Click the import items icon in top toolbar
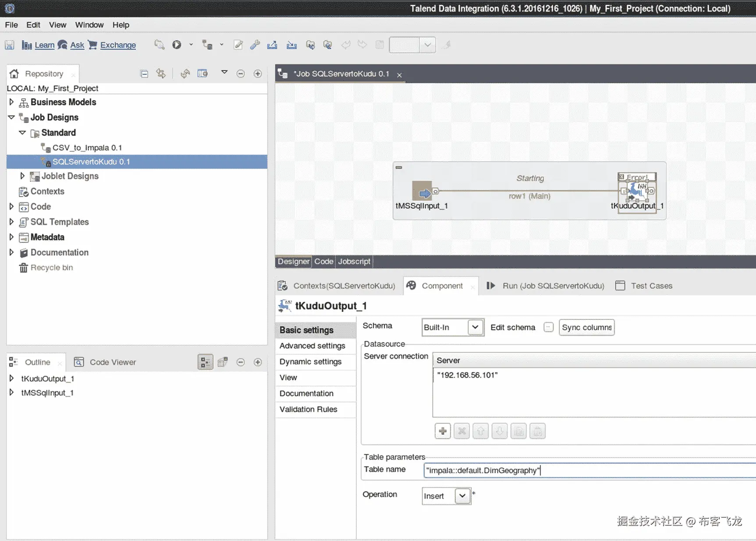 tap(292, 45)
